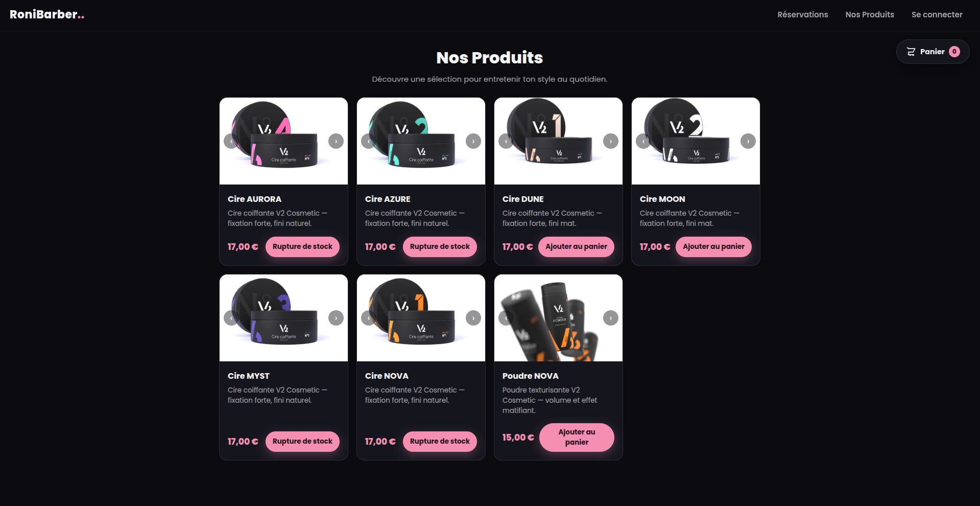
Task: Advance to next Cire MYST photo
Action: (x=336, y=318)
